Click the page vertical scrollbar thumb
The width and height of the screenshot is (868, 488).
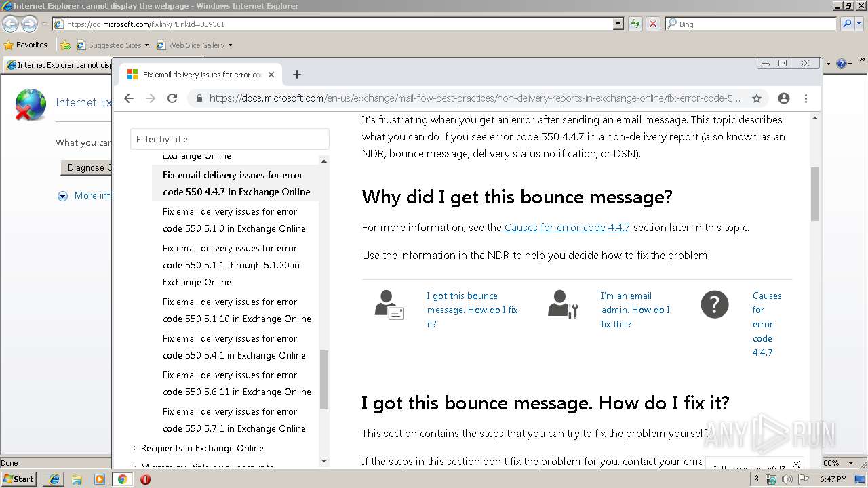(814, 193)
